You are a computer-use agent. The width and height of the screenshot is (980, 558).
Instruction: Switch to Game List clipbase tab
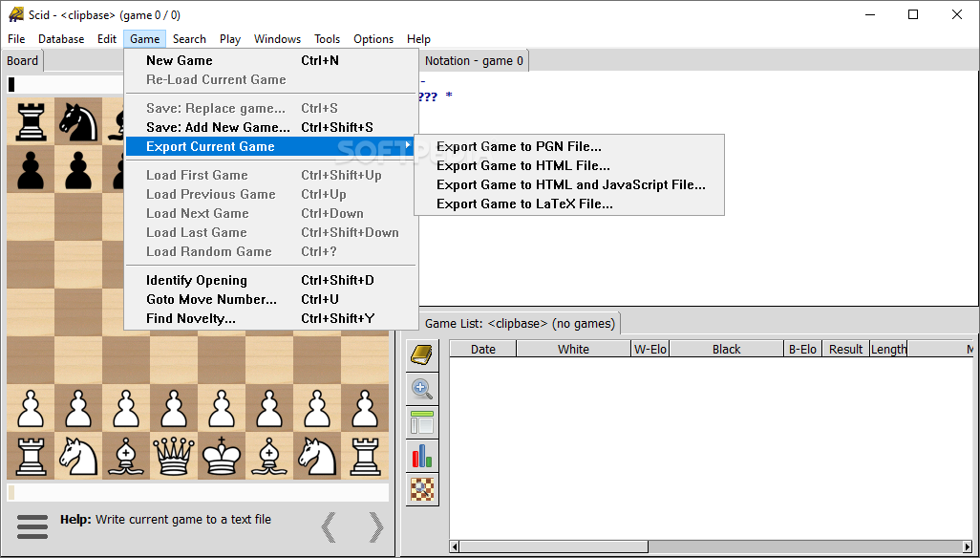click(x=520, y=324)
